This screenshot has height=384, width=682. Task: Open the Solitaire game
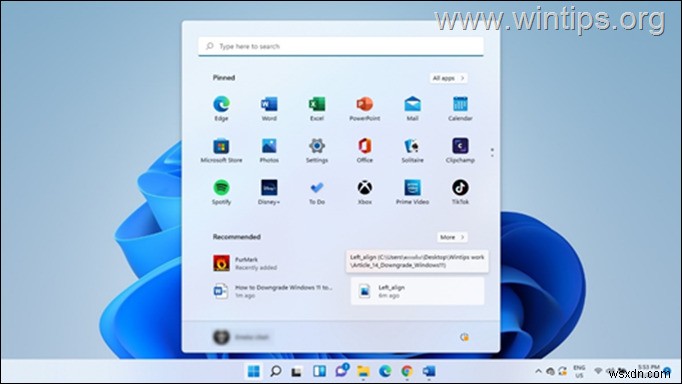412,150
